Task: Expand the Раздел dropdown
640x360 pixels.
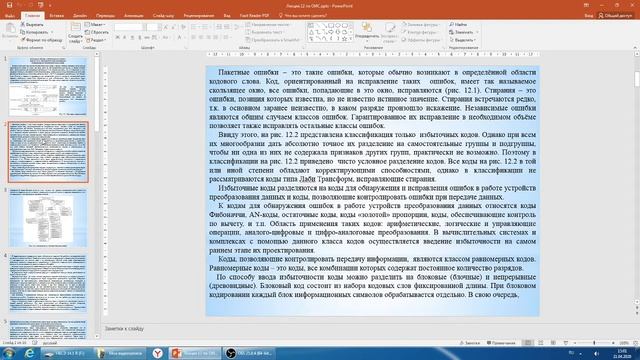Action: pos(96,40)
